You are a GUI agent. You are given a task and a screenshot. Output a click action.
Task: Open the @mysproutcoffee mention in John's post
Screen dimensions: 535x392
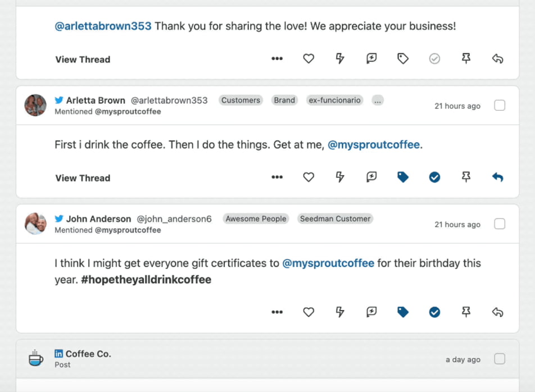pos(328,263)
